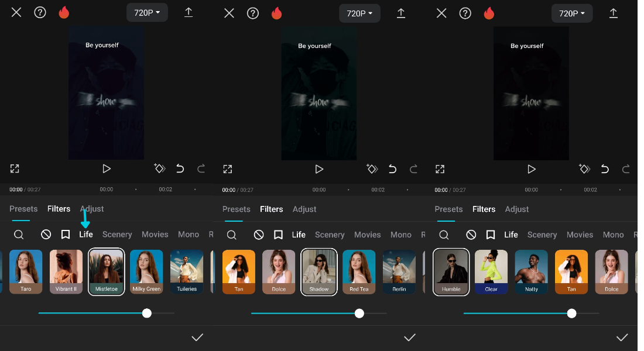Open the Scenery category in the Humble filter panel
The image size is (644, 351).
pos(542,235)
